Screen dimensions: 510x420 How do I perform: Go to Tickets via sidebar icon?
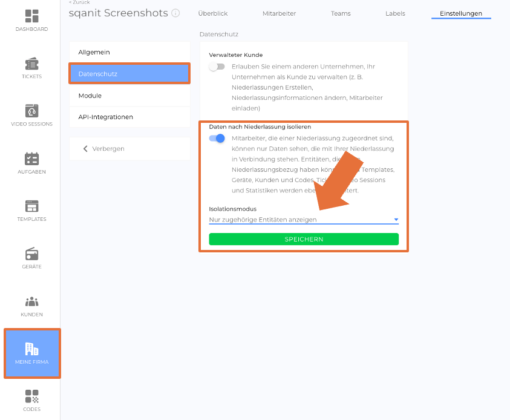coord(31,64)
